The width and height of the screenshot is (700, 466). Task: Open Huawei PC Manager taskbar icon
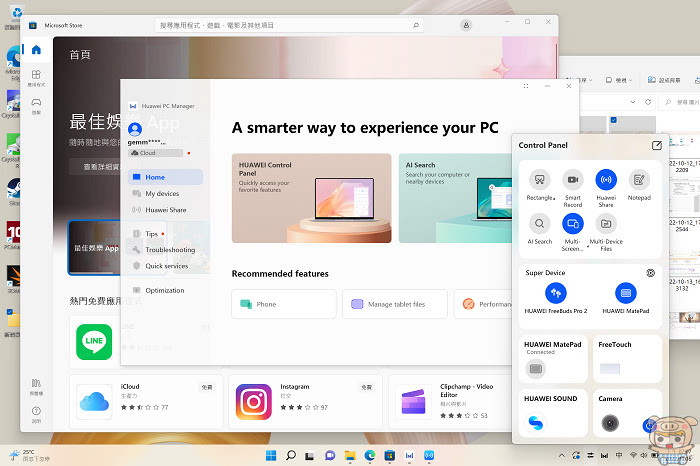click(409, 455)
